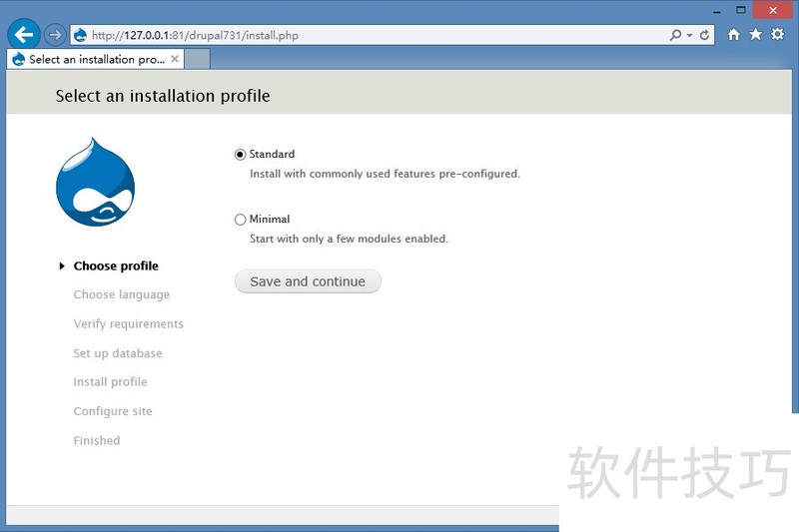The image size is (799, 532).
Task: Click Save and continue button
Action: (x=308, y=281)
